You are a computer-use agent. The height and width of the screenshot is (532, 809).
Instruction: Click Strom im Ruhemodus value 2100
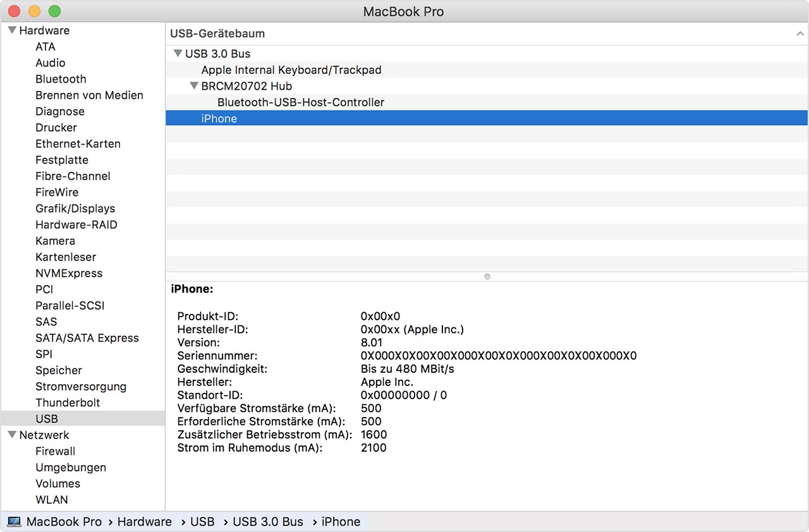click(374, 448)
